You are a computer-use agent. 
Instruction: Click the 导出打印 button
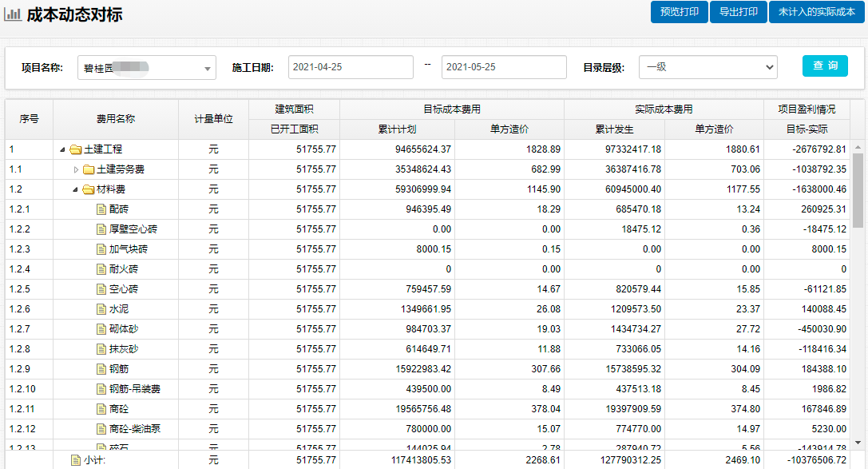click(x=739, y=12)
